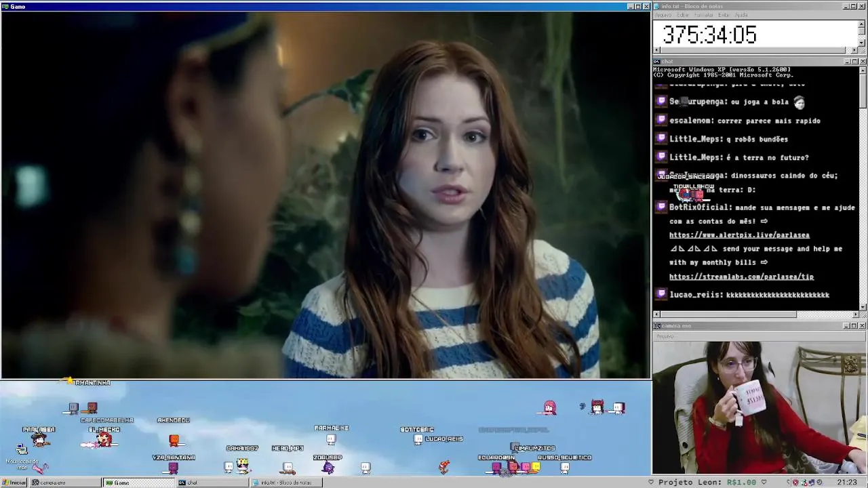Screen dimensions: 868x488
Task: Click the chat horizontal scroll right arrow
Action: pyautogui.click(x=855, y=314)
